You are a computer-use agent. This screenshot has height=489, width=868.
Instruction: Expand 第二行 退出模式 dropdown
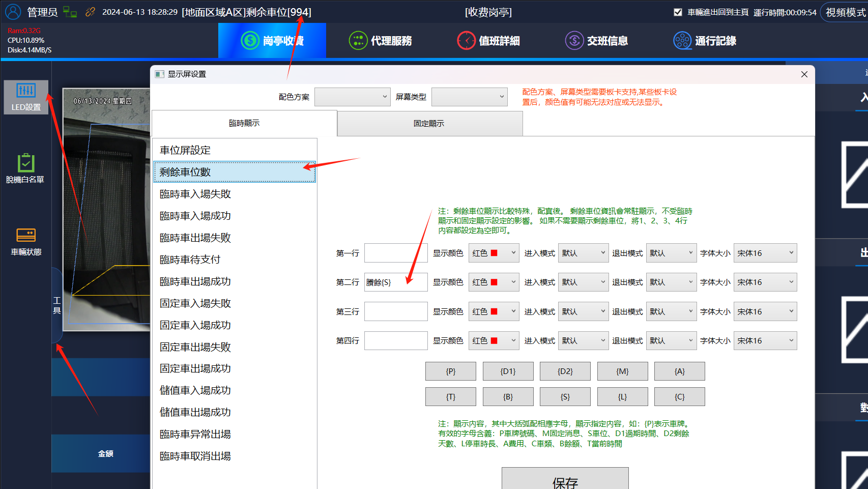(x=671, y=282)
